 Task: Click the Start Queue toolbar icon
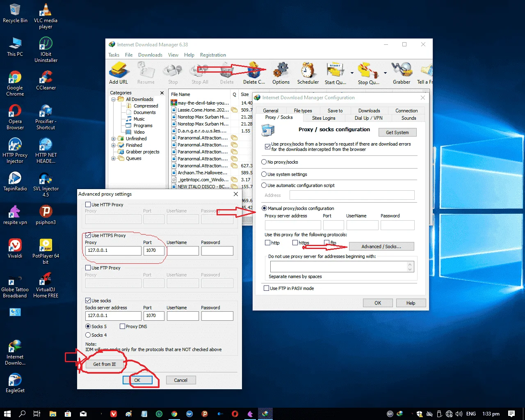coord(336,73)
